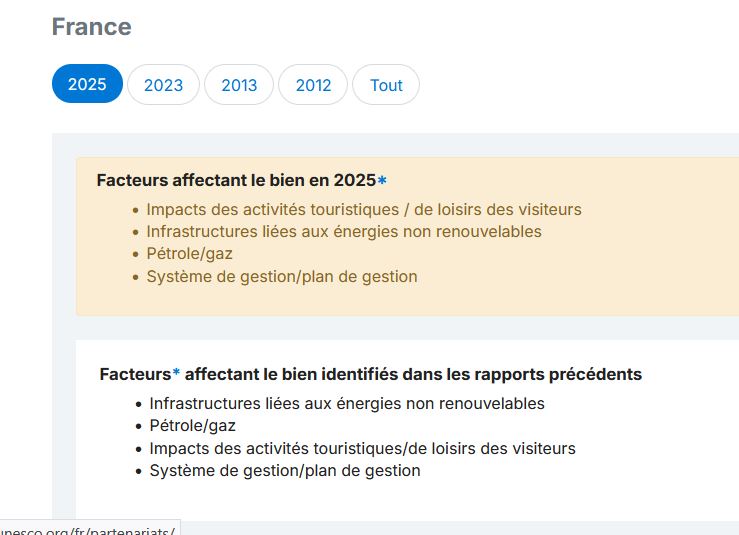The width and height of the screenshot is (739, 535).
Task: Select the Tout tab
Action: click(x=386, y=85)
